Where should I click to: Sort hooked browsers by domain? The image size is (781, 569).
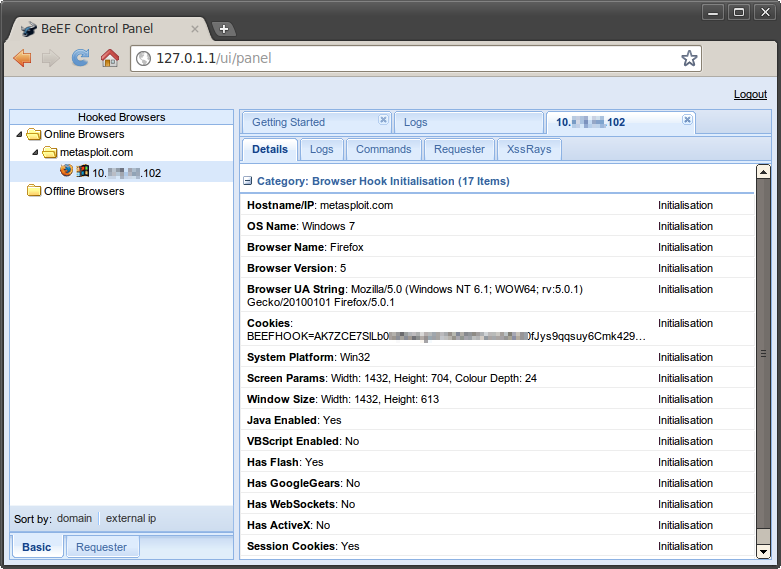[74, 518]
